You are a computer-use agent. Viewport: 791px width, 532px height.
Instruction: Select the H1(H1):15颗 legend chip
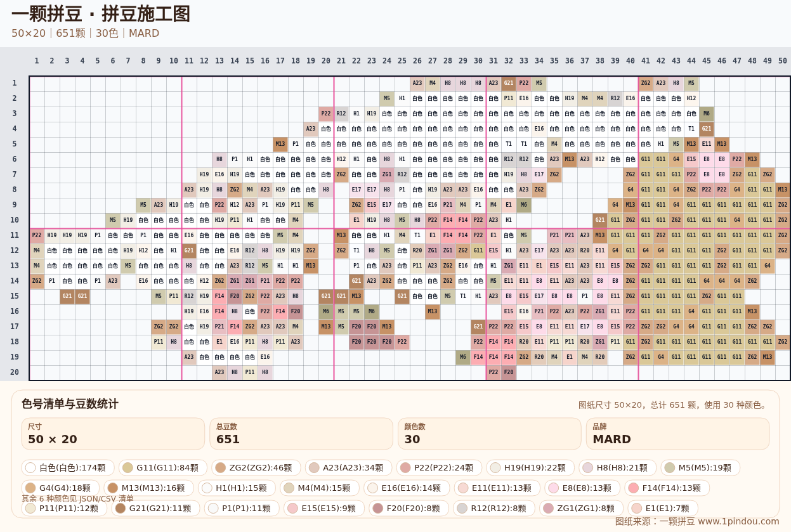point(237,488)
